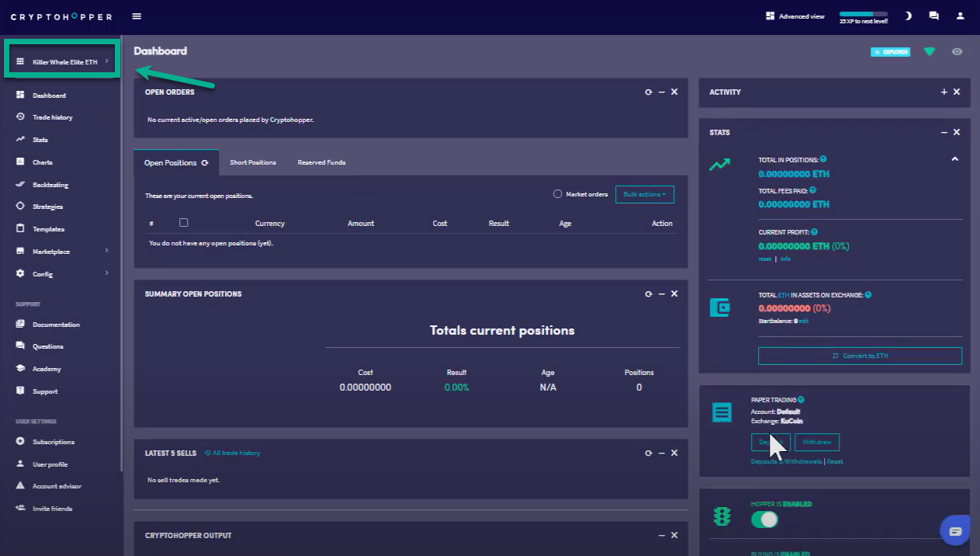980x556 pixels.
Task: Open the All trade history link
Action: (233, 453)
